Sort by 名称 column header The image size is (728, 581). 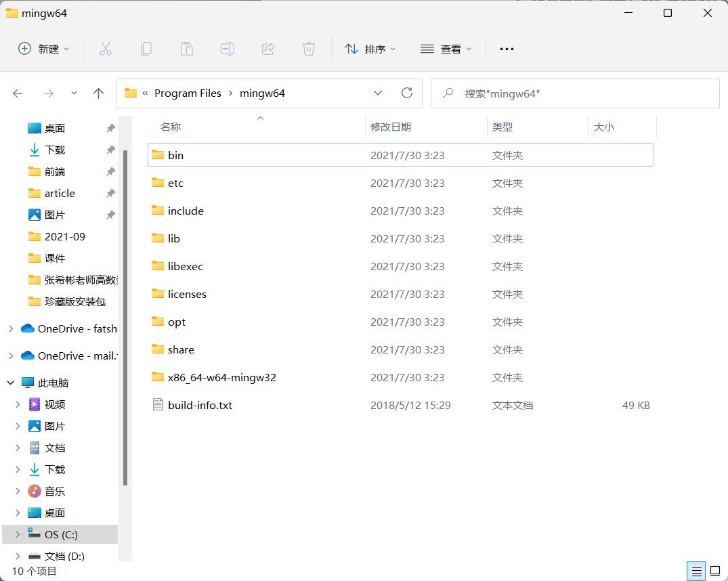pos(171,127)
